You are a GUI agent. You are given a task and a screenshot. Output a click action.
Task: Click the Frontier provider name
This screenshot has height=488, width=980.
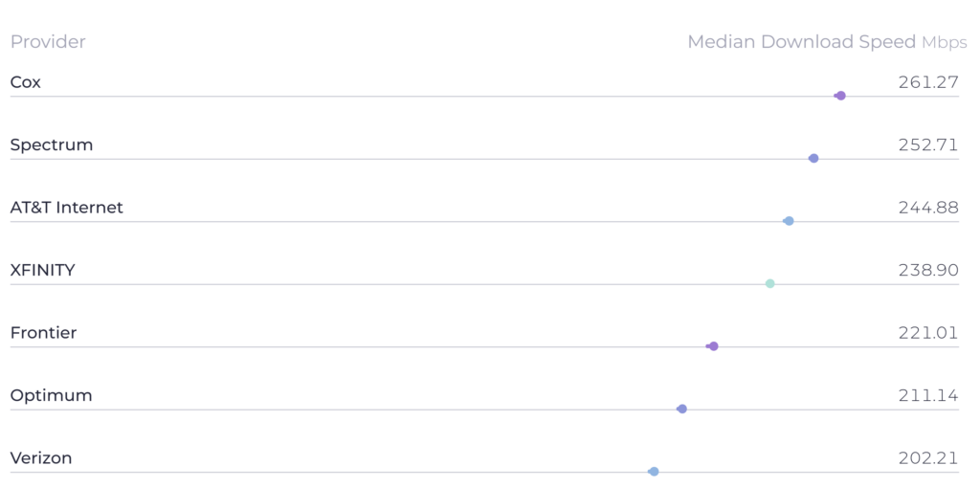[43, 333]
